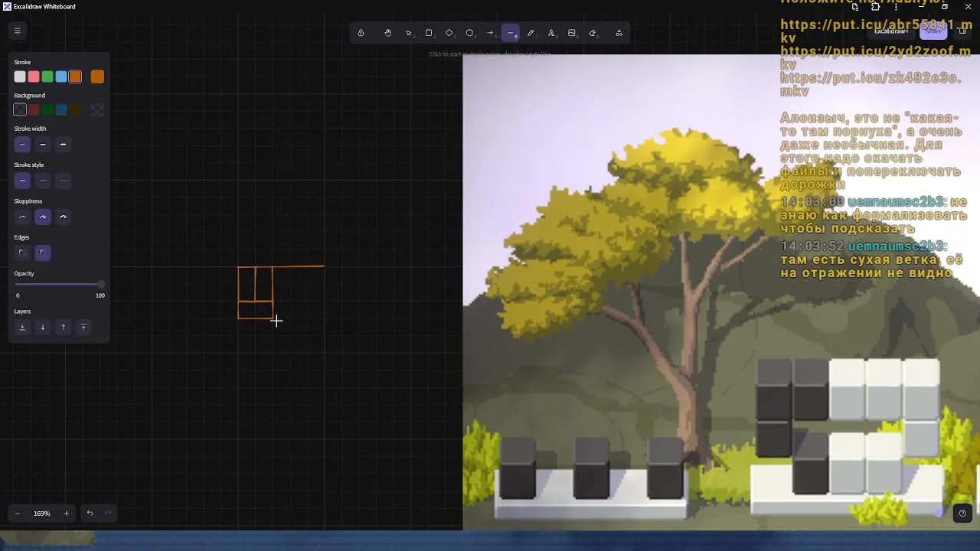
Task: Choose the first dark background swatch
Action: (20, 110)
